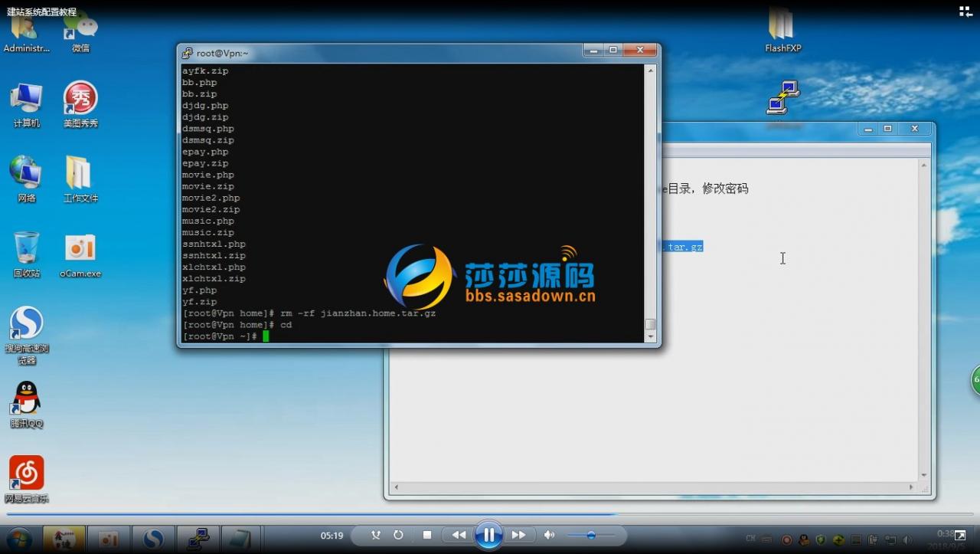Screen dimensions: 980x554
Task: Launch 搜狗高速浏览器 desktop icon
Action: pyautogui.click(x=26, y=336)
